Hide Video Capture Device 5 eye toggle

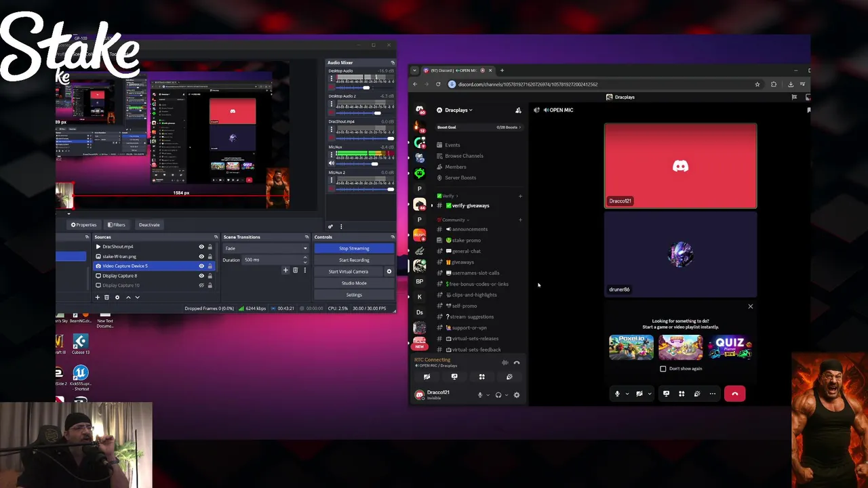201,266
